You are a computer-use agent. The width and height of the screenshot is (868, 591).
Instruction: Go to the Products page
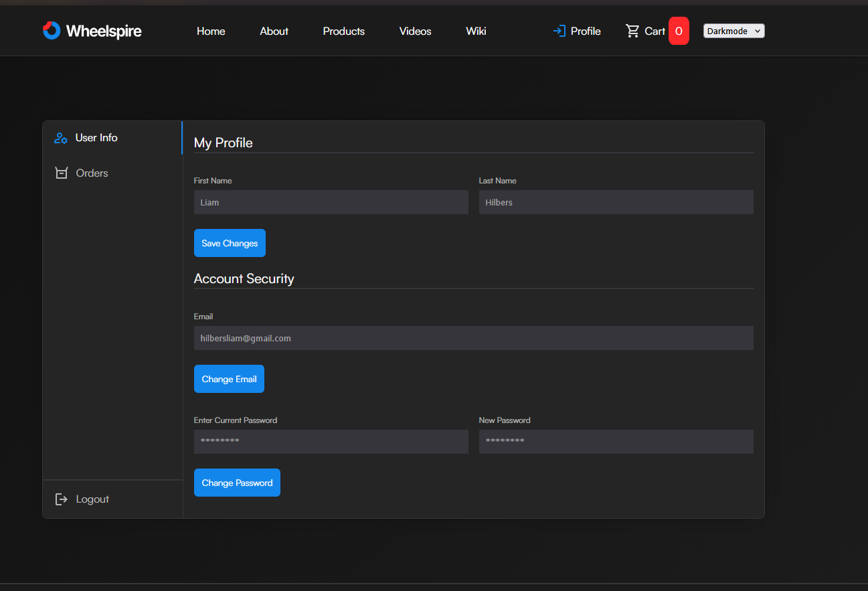[343, 31]
